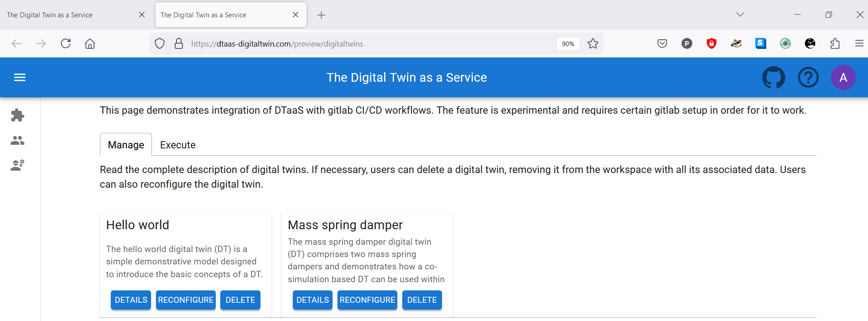Image resolution: width=868 pixels, height=321 pixels.
Task: Open the hamburger navigation menu
Action: (20, 78)
